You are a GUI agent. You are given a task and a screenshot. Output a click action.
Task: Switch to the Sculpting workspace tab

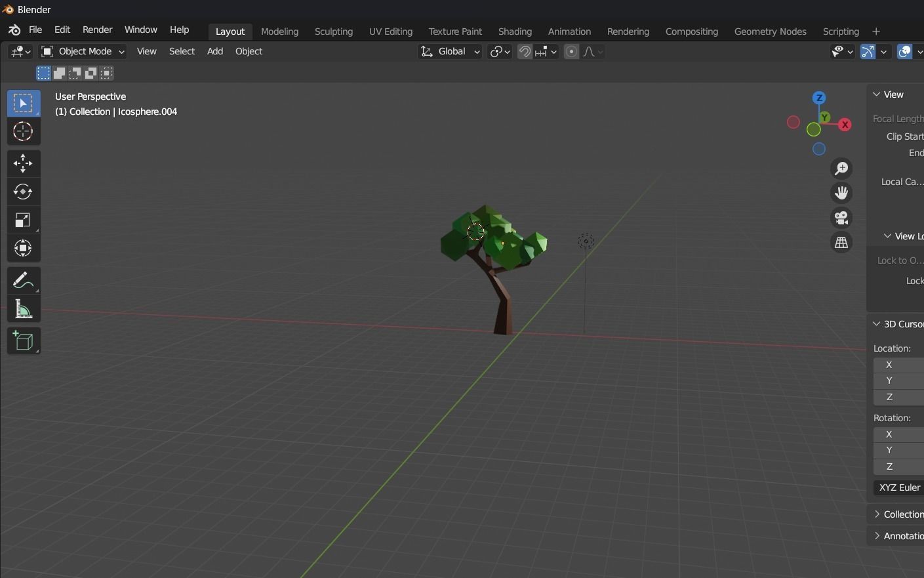click(x=333, y=31)
